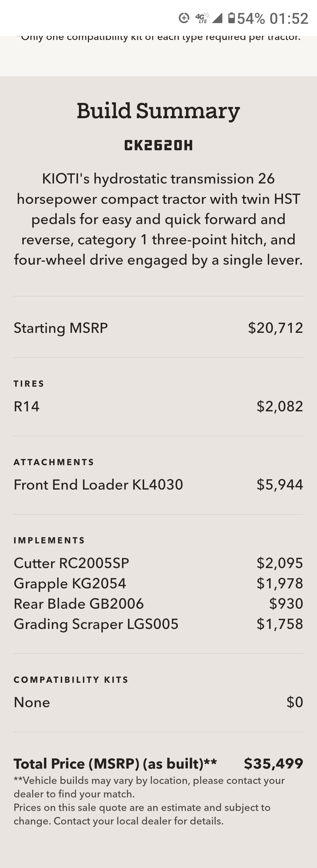Tap the Build Summary heading
This screenshot has width=317, height=868.
coord(158,111)
